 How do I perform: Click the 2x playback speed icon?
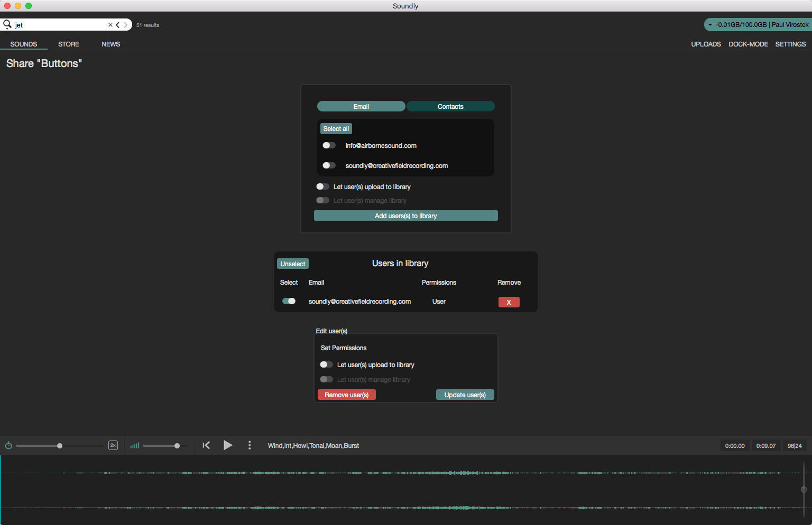point(113,445)
